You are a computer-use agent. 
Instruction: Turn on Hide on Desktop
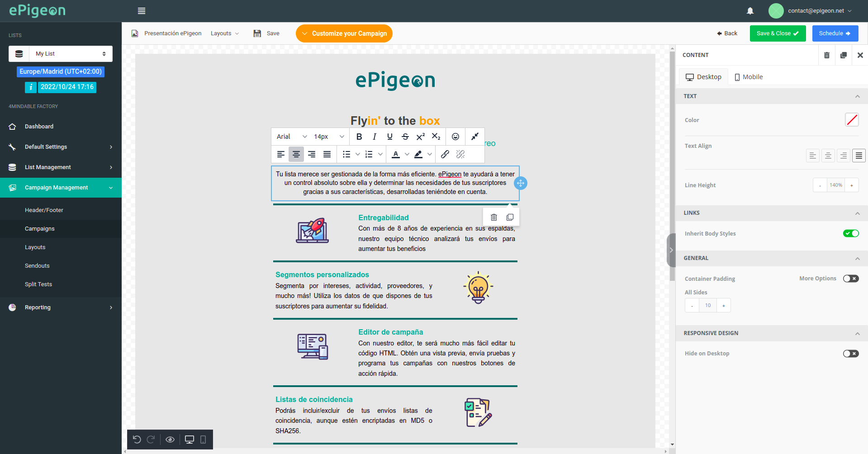point(850,354)
